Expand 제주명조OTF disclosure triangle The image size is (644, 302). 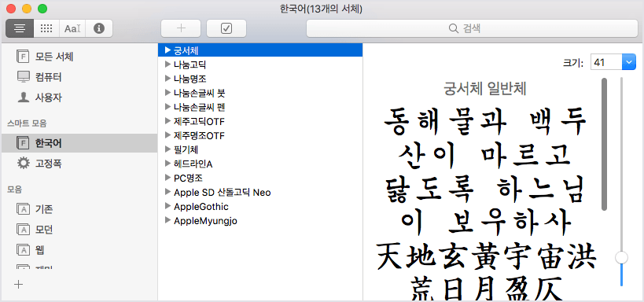[167, 134]
